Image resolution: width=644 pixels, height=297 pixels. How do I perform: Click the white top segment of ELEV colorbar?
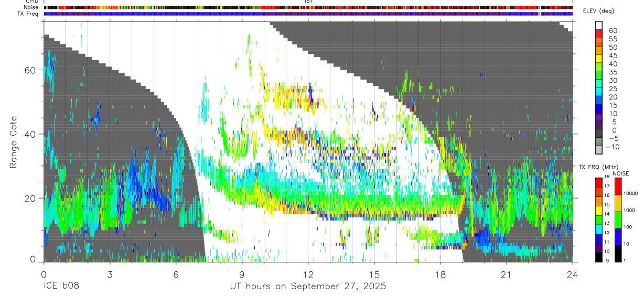click(599, 26)
